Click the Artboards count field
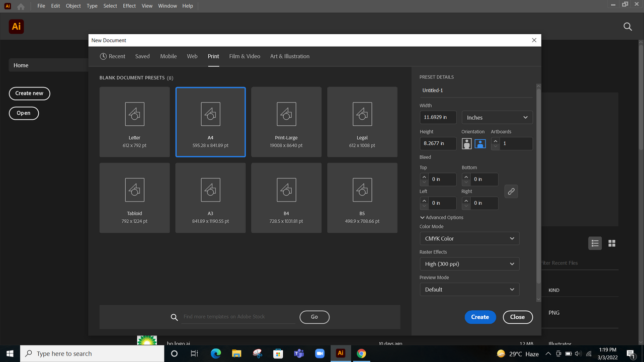Viewport: 644px width, 362px height. (x=516, y=143)
